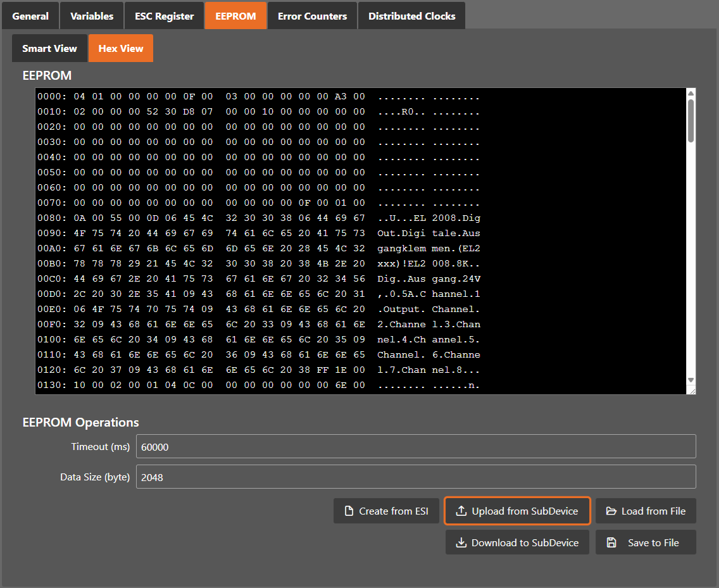Screen dimensions: 719x588
Task: Click Save to File button
Action: [646, 542]
